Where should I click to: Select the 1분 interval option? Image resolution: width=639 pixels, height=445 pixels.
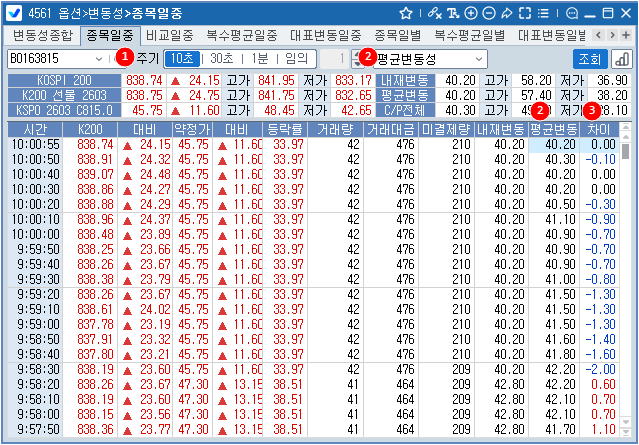(258, 58)
